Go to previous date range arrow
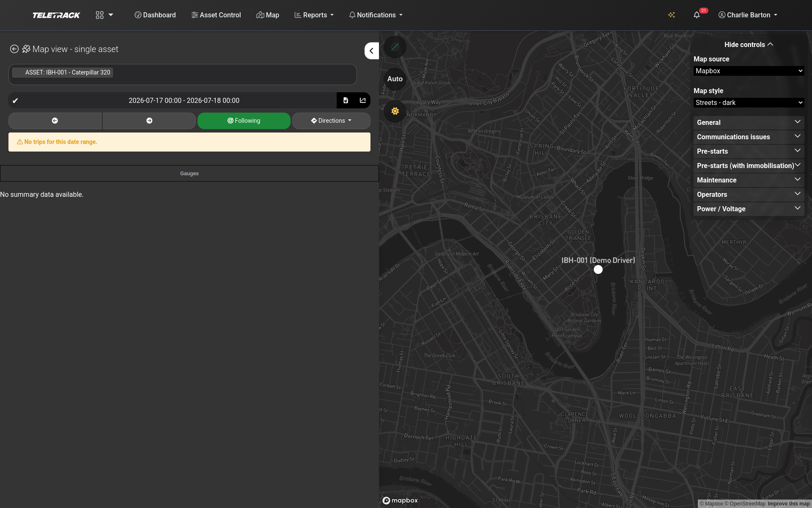The height and width of the screenshot is (508, 812). tap(55, 121)
